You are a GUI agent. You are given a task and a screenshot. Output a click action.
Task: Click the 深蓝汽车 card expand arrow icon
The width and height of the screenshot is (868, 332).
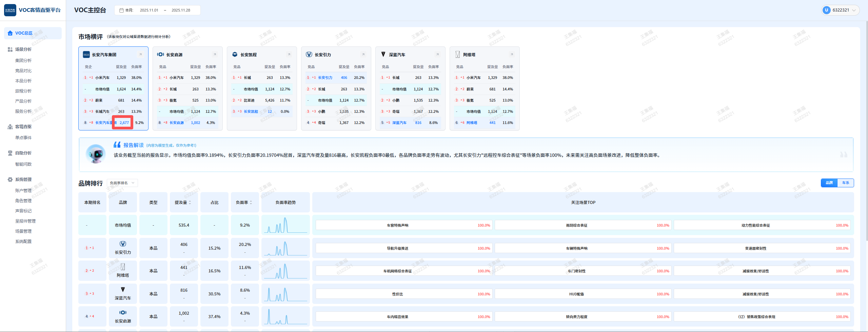click(x=437, y=55)
